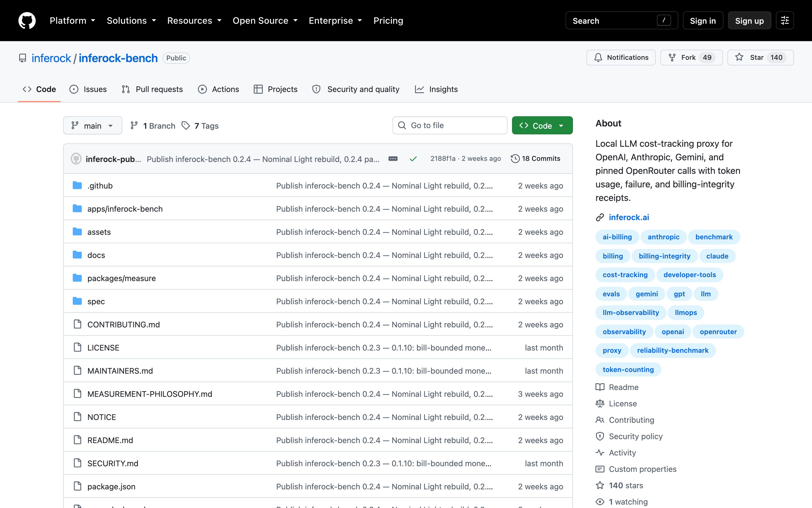Expand the Enterprise menu
This screenshot has height=508, width=812.
tap(336, 21)
